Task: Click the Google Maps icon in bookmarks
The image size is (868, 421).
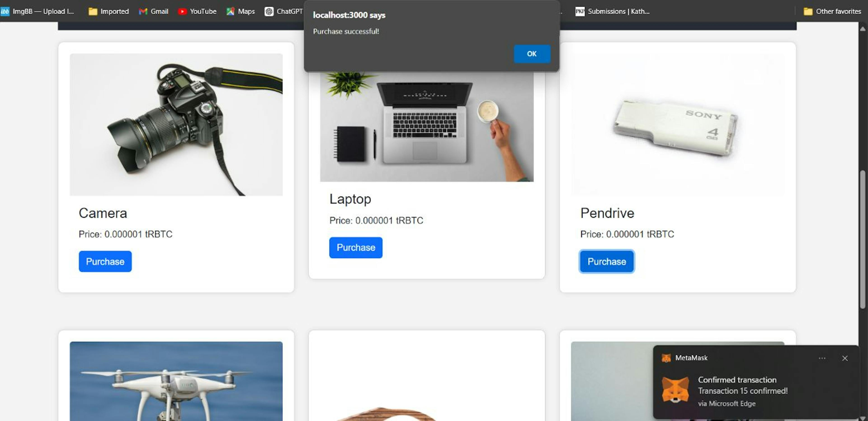Action: 231,11
